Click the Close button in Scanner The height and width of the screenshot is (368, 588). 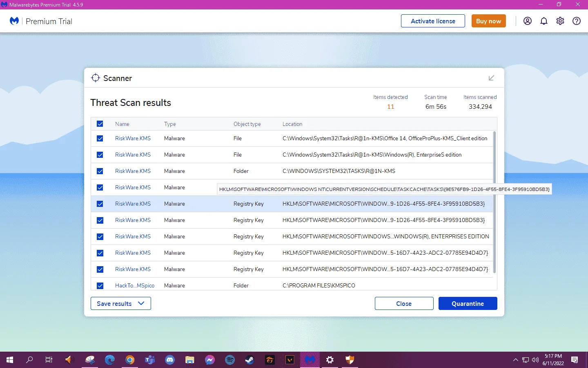pyautogui.click(x=404, y=303)
